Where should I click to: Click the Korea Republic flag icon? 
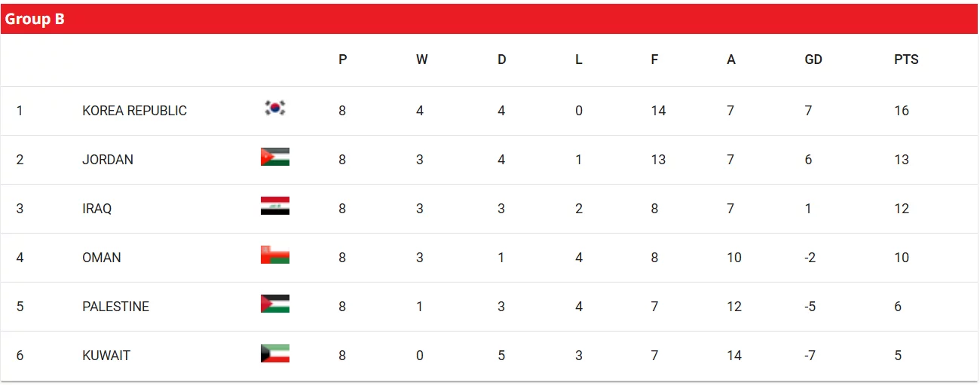(x=275, y=108)
